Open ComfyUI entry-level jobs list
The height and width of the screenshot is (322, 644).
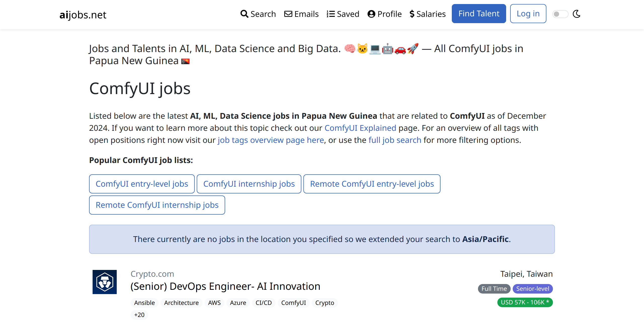(x=142, y=184)
